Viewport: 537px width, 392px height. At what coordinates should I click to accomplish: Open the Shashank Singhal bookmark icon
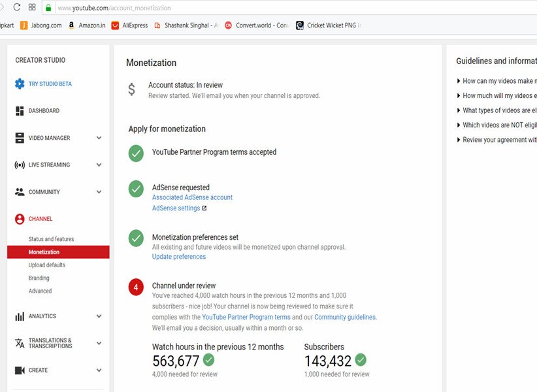click(157, 25)
